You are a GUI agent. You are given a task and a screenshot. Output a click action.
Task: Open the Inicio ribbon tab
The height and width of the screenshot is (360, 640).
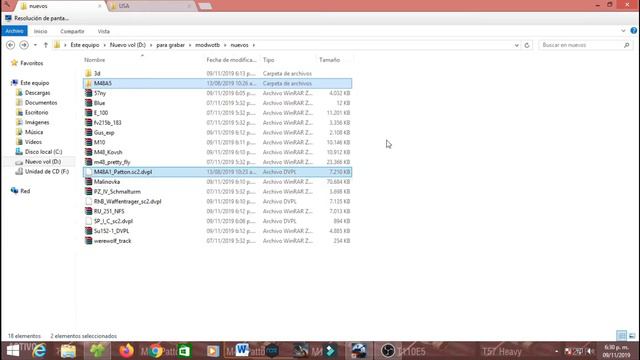(x=40, y=31)
